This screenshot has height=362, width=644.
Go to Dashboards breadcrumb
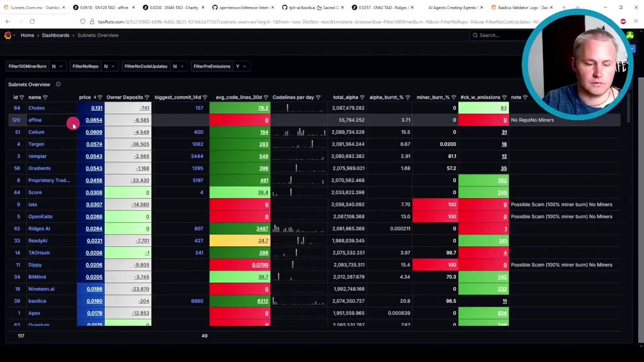click(x=56, y=35)
